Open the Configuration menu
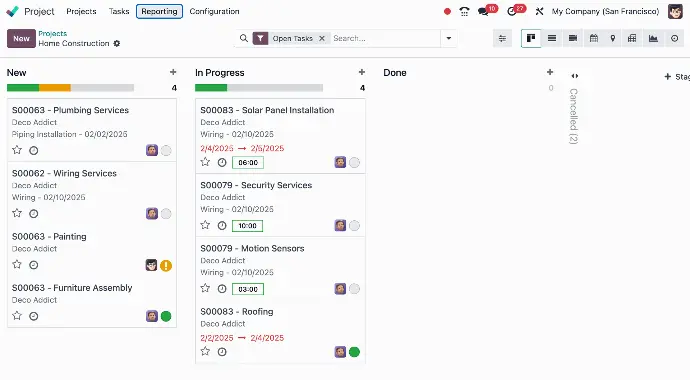The image size is (690, 380). pyautogui.click(x=214, y=11)
